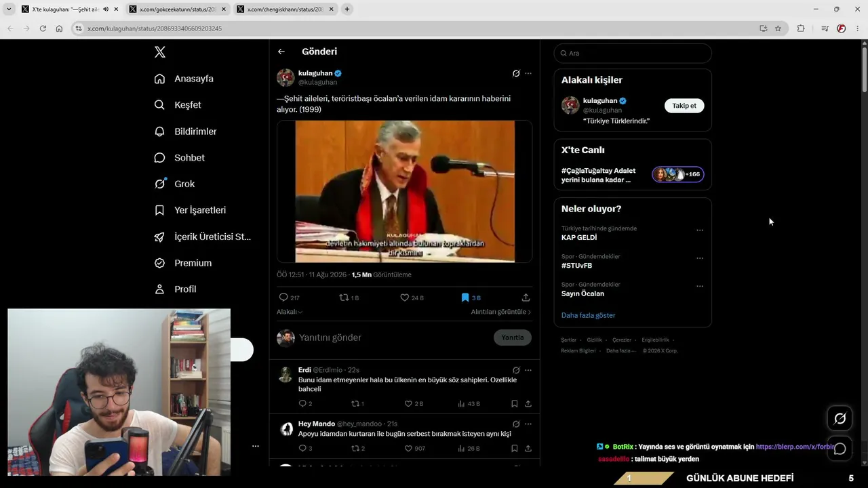Open Sohbet in the sidebar
Screen dimensions: 868x488
(x=180, y=158)
